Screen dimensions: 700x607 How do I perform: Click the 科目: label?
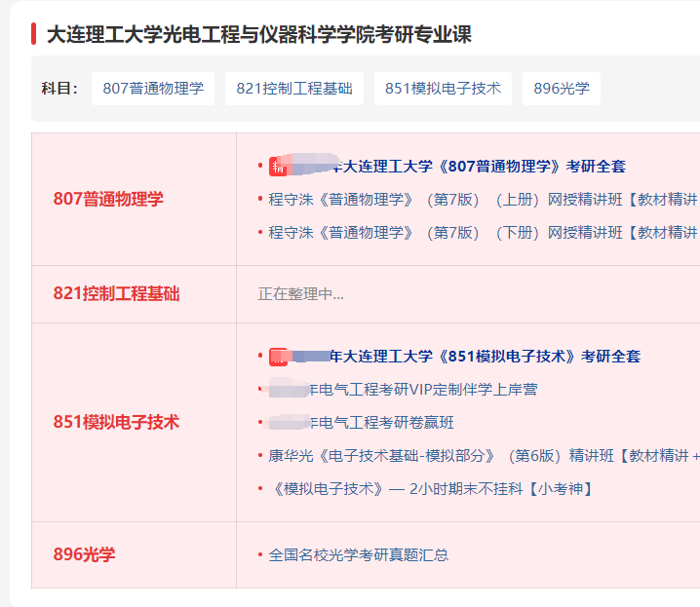(x=59, y=89)
